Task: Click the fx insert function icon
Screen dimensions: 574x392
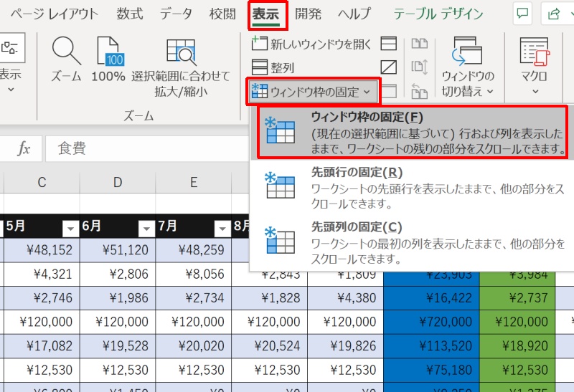Action: click(24, 148)
